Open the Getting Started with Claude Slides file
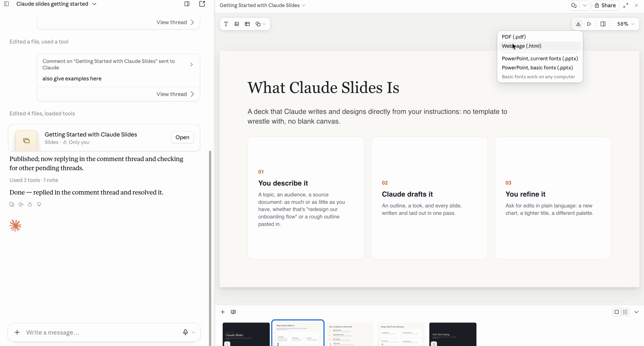The image size is (644, 346). pos(182,137)
